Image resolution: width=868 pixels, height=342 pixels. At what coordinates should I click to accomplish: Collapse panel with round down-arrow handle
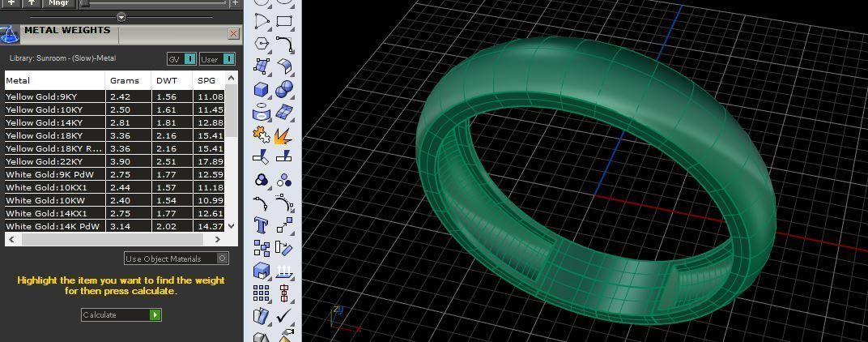[121, 17]
